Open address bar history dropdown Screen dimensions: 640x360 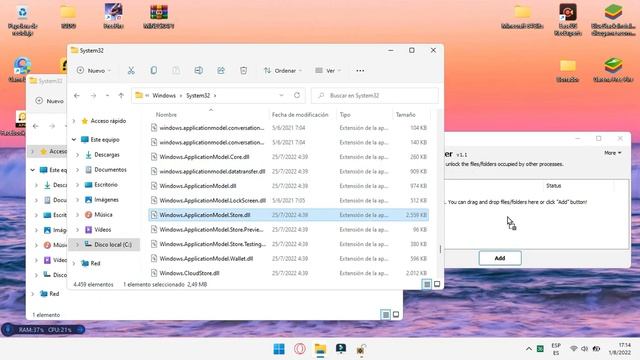pyautogui.click(x=281, y=96)
